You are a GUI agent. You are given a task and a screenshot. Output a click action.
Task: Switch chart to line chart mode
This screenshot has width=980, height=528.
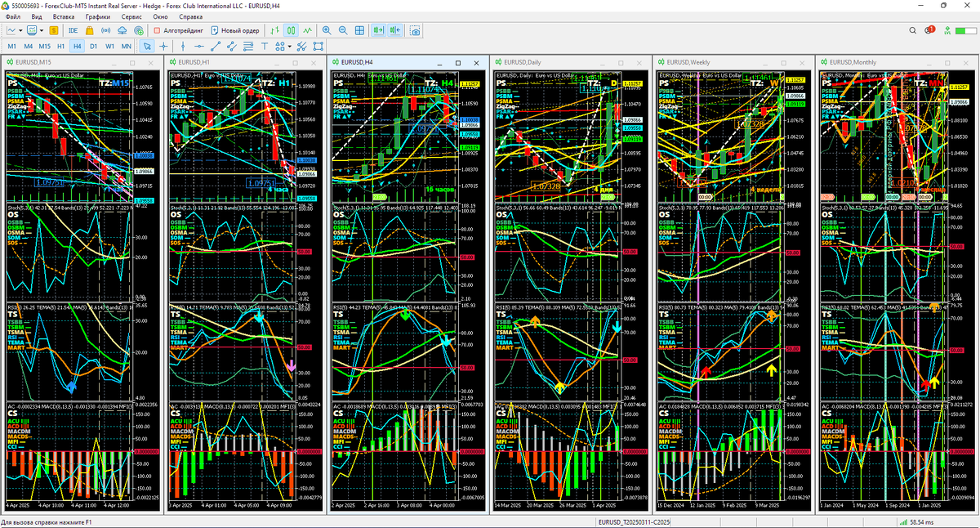pos(307,30)
